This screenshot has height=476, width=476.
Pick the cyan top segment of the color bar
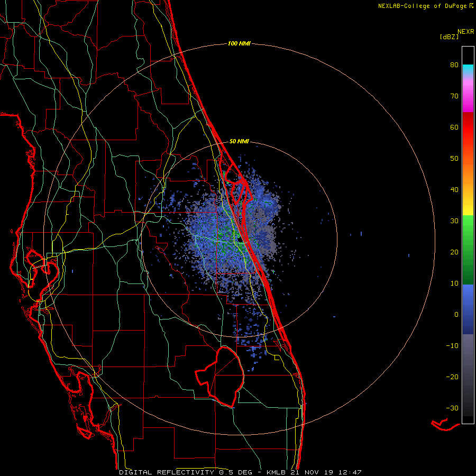[x=468, y=69]
